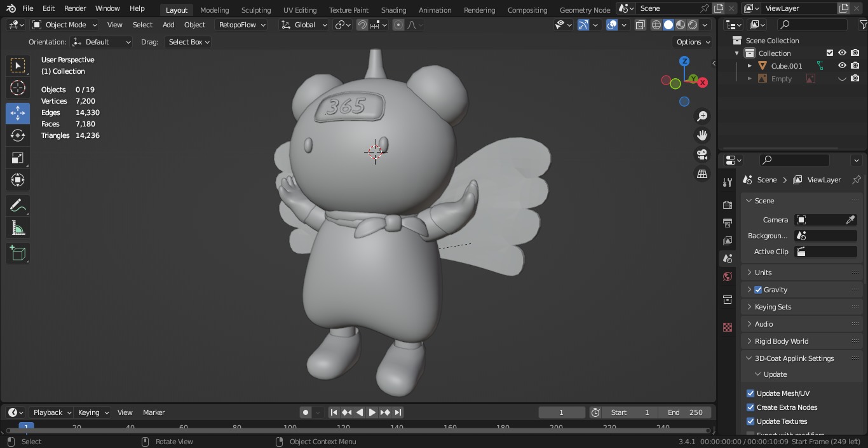Screen dimensions: 868x448
Task: Expand Cube.001 in outliner
Action: click(x=749, y=65)
